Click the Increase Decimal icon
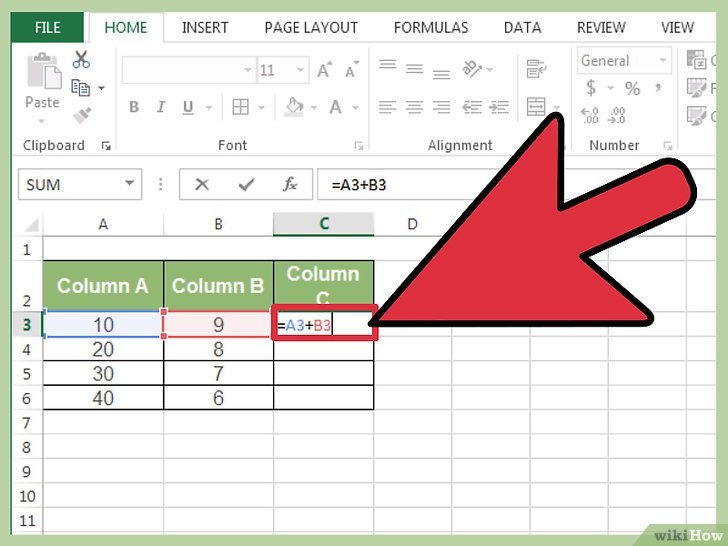This screenshot has height=546, width=728. (x=590, y=115)
